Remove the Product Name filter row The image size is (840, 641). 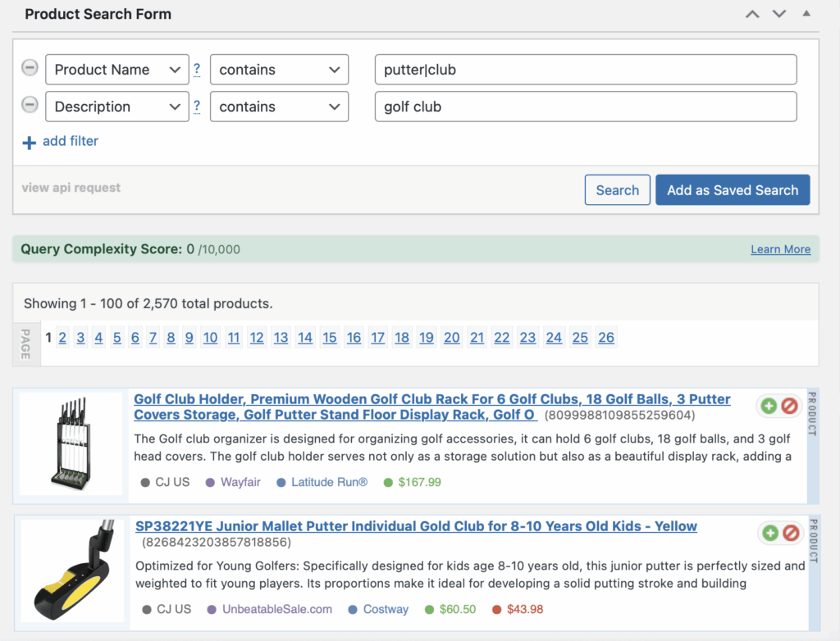[x=30, y=68]
